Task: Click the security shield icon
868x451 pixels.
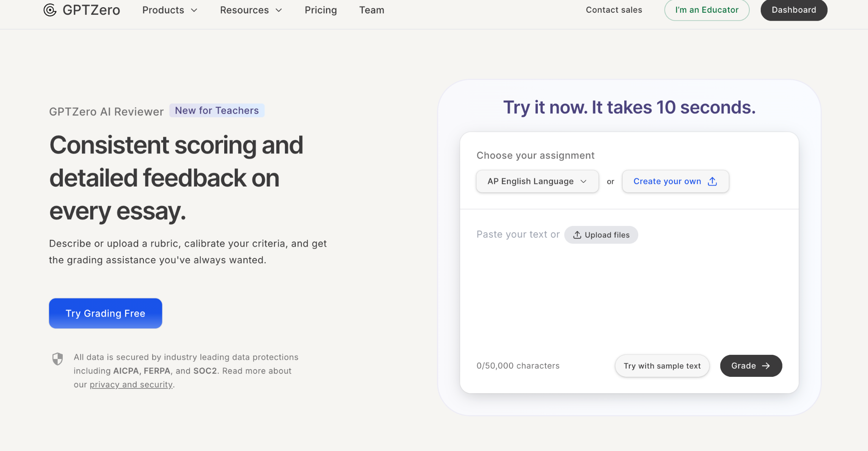Action: pyautogui.click(x=58, y=359)
